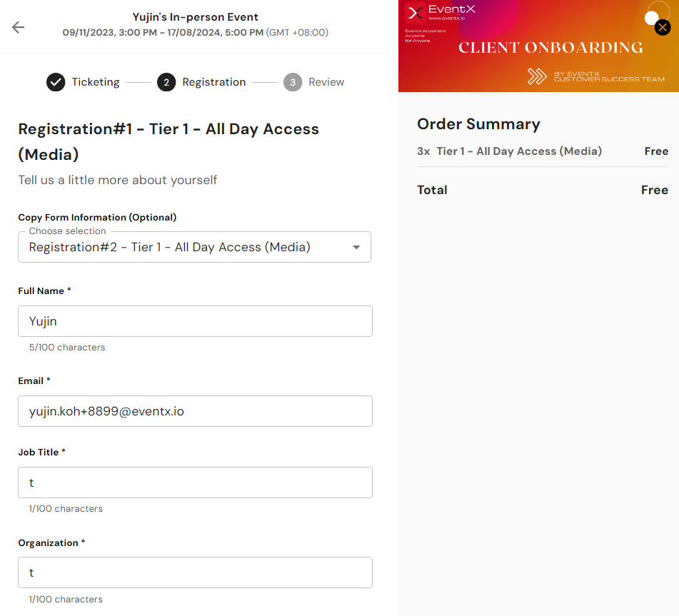Select the Registration step label
The width and height of the screenshot is (679, 616).
213,82
